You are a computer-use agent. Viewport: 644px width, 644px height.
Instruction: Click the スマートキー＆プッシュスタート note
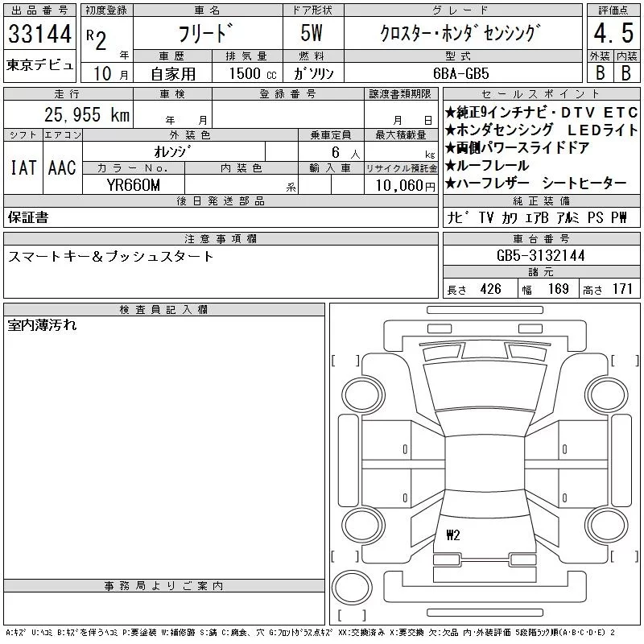click(111, 256)
